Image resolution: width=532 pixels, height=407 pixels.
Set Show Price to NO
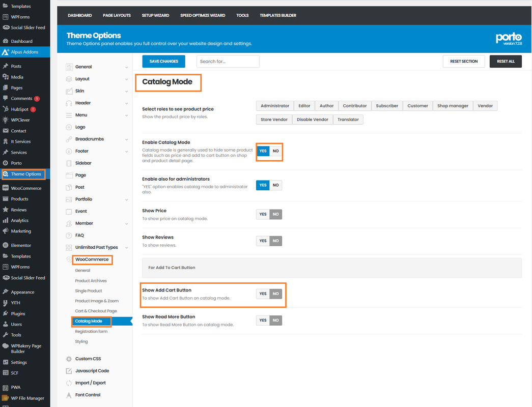tap(275, 214)
